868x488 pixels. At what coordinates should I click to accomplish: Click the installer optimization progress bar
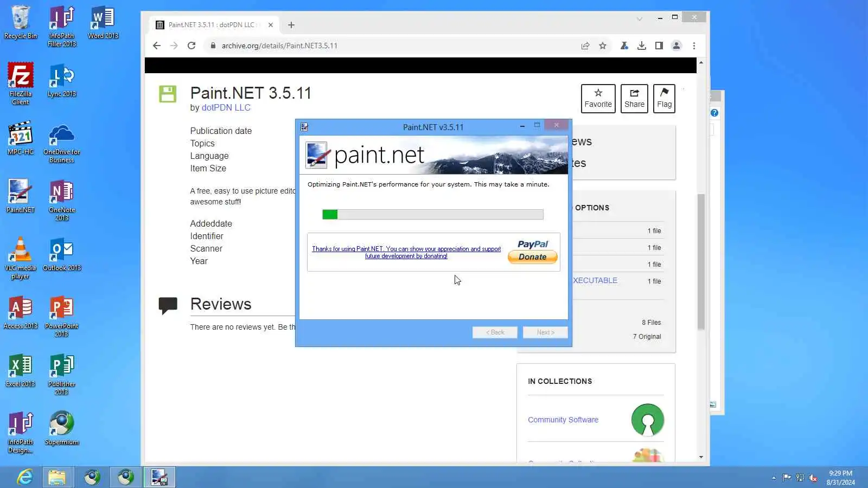point(433,215)
